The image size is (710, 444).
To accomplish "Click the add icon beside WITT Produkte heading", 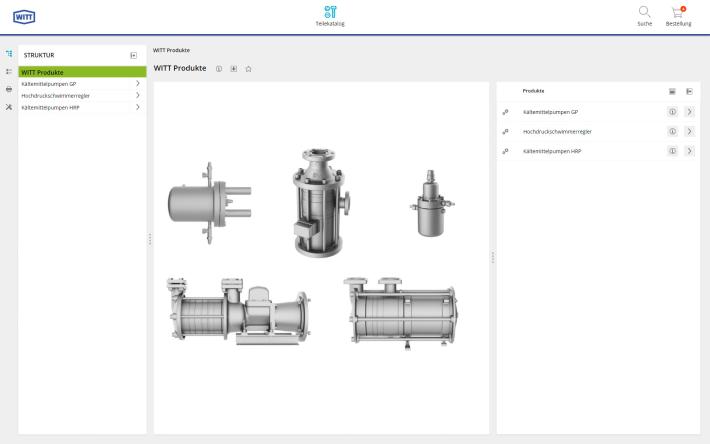I will 234,69.
